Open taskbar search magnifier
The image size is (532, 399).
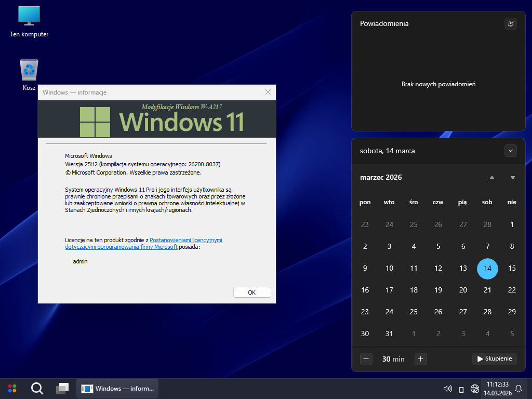click(37, 388)
